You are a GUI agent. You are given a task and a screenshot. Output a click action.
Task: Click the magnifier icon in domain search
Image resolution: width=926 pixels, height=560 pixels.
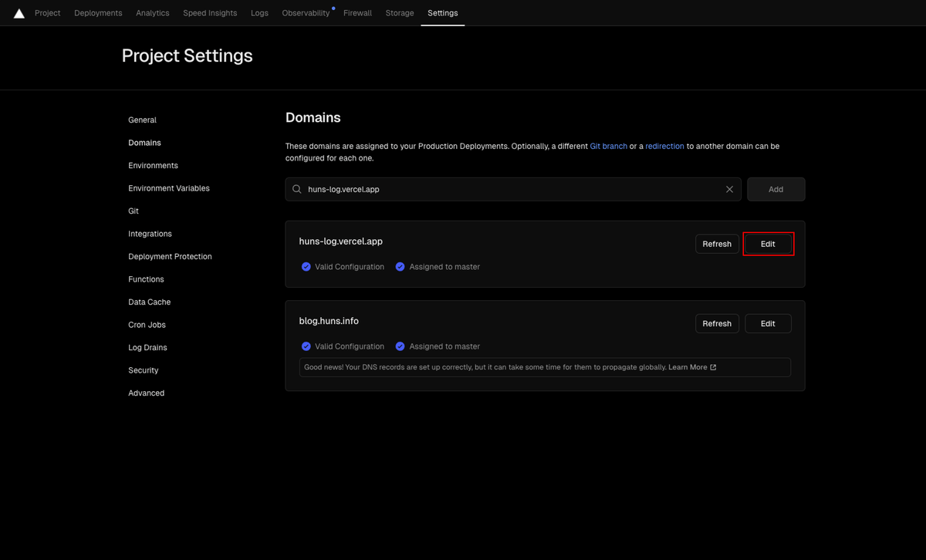(297, 189)
